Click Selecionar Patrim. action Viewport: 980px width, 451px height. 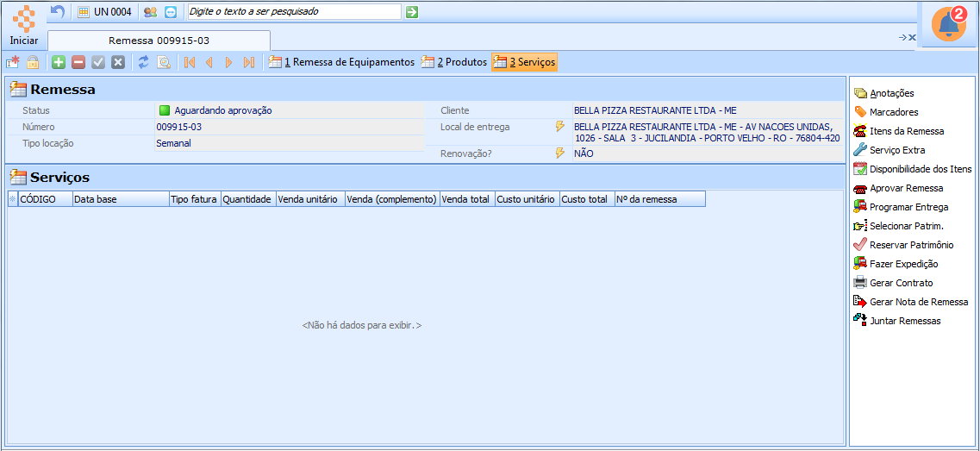coord(898,226)
